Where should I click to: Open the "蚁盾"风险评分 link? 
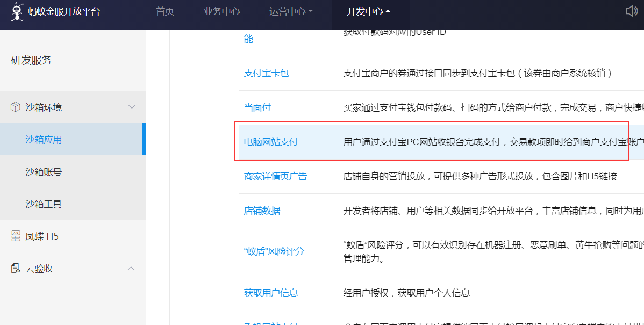(x=274, y=251)
